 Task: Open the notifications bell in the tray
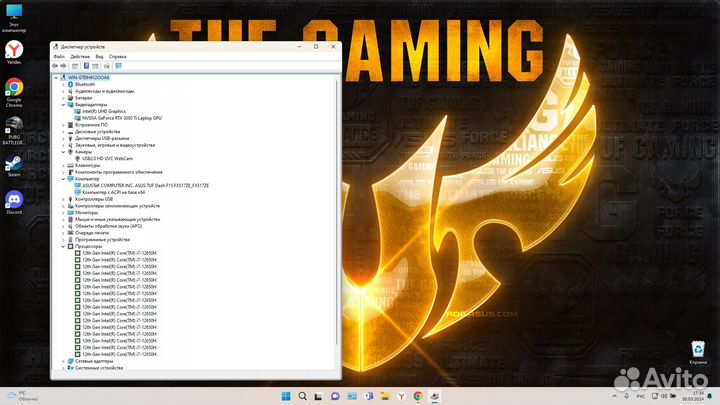(710, 396)
